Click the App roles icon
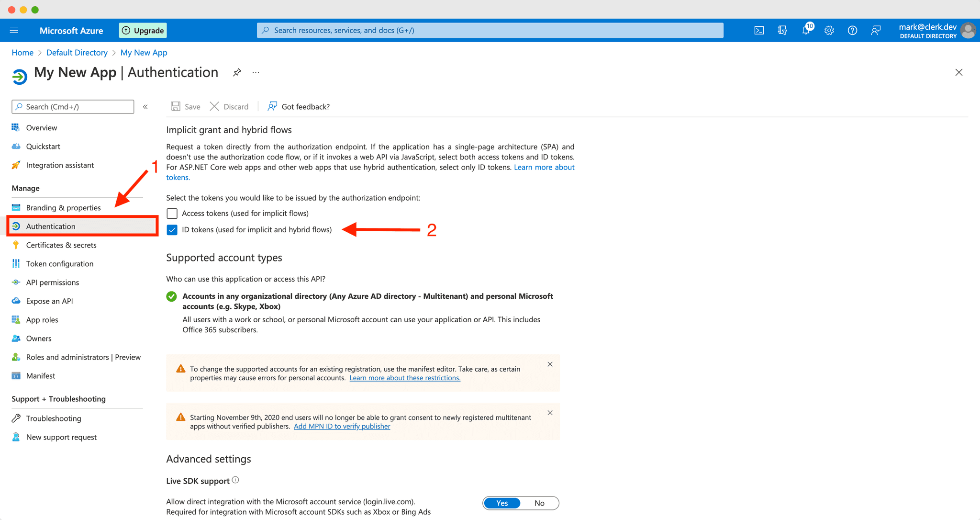The image size is (980, 520). [16, 320]
